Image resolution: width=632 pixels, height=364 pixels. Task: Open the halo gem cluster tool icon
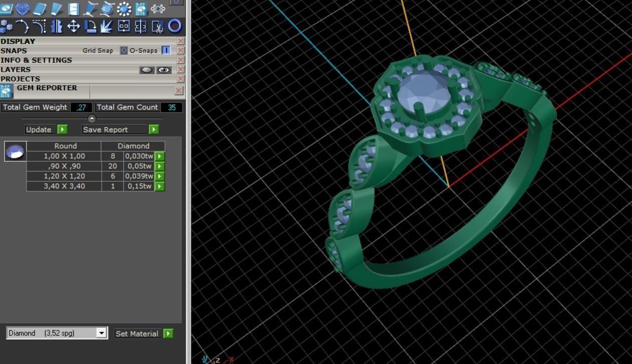click(124, 9)
